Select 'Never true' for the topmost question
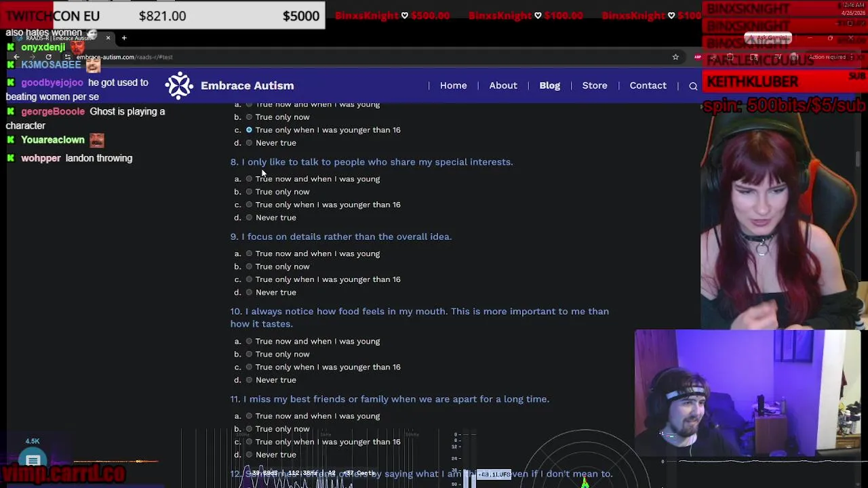Viewport: 868px width, 488px height. point(249,143)
